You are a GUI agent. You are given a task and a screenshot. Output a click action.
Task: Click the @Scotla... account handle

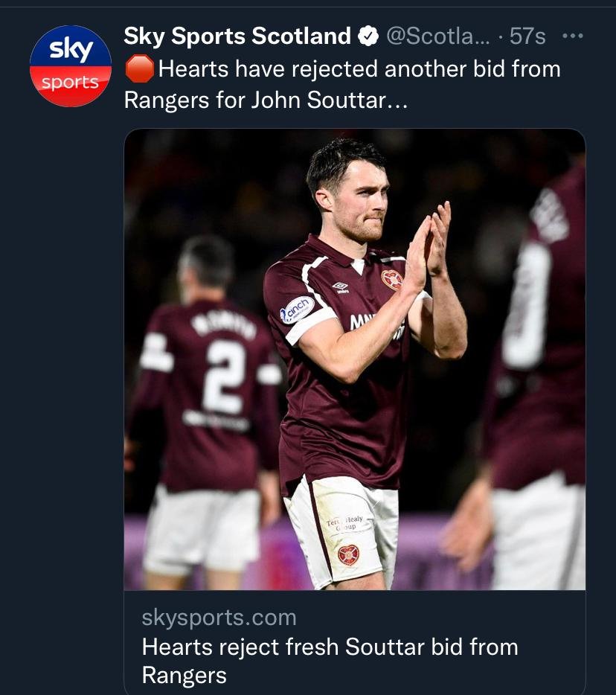click(438, 36)
